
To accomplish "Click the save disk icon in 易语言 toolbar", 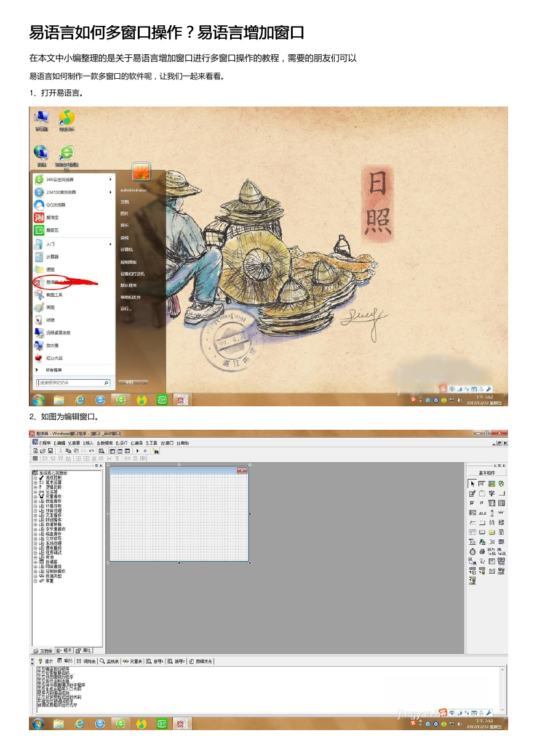I will coord(50,451).
